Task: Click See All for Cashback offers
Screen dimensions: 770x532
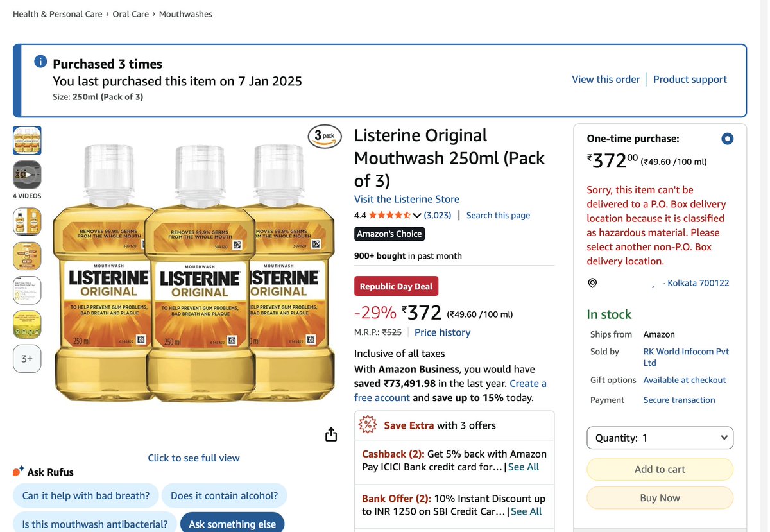Action: click(524, 467)
